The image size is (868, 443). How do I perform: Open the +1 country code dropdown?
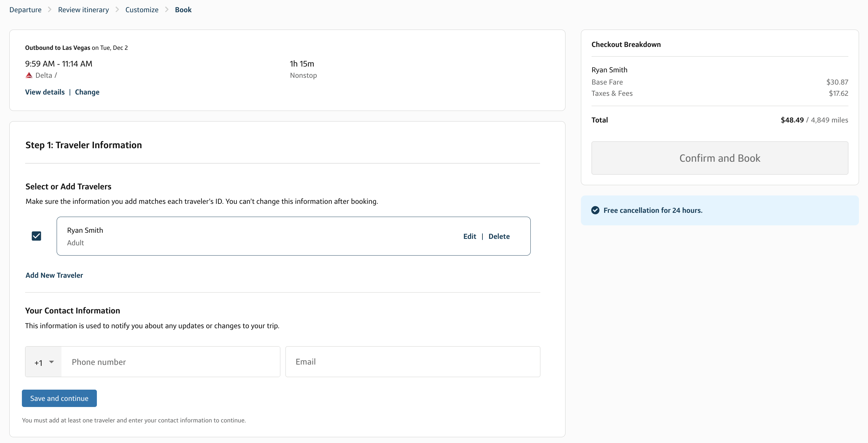43,362
